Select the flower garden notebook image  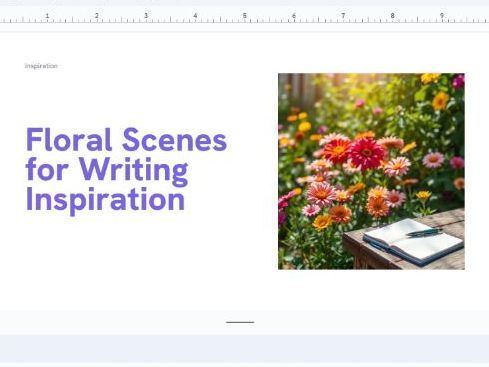(371, 171)
